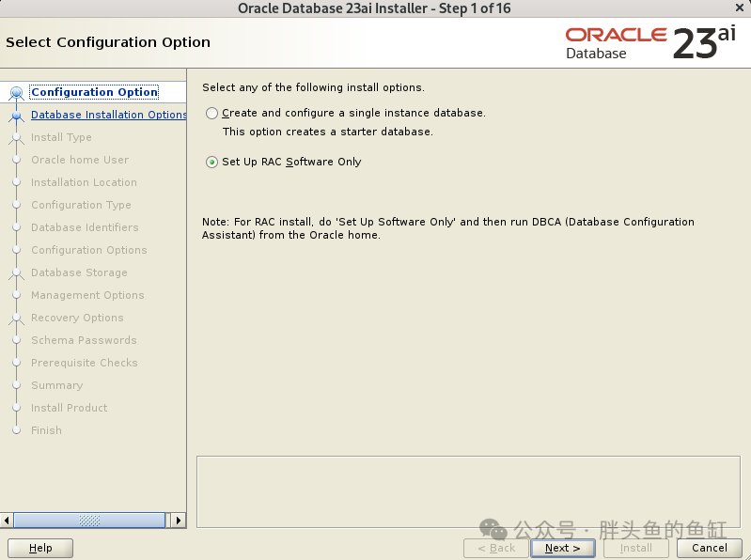Click the Database Storage step marker icon
Viewport: 751px width, 560px height.
pyautogui.click(x=16, y=273)
